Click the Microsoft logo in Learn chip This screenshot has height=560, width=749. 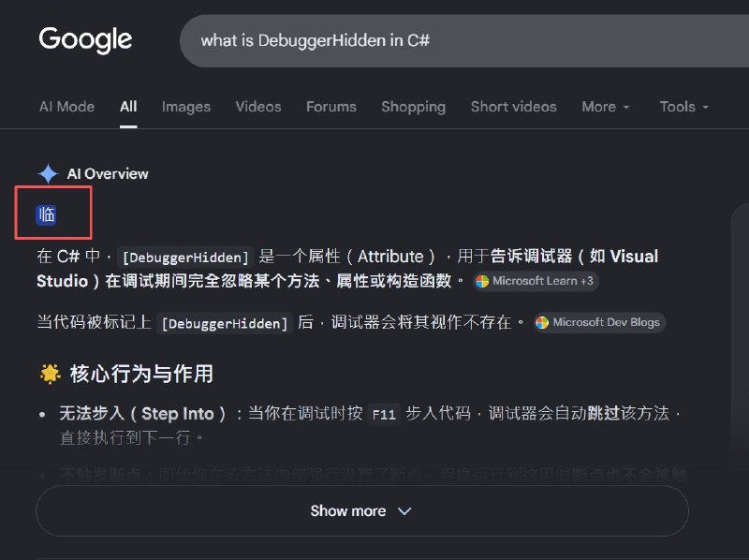point(482,281)
